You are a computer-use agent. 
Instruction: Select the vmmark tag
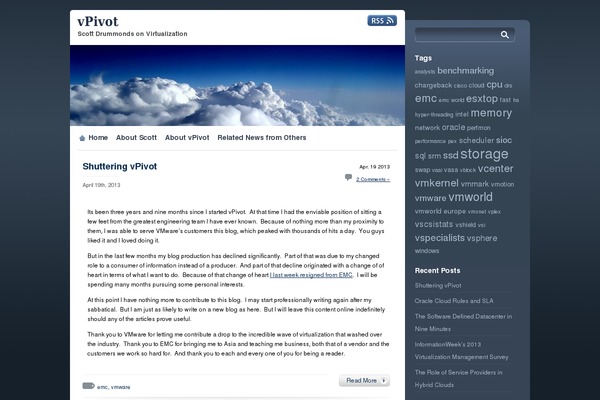point(475,184)
